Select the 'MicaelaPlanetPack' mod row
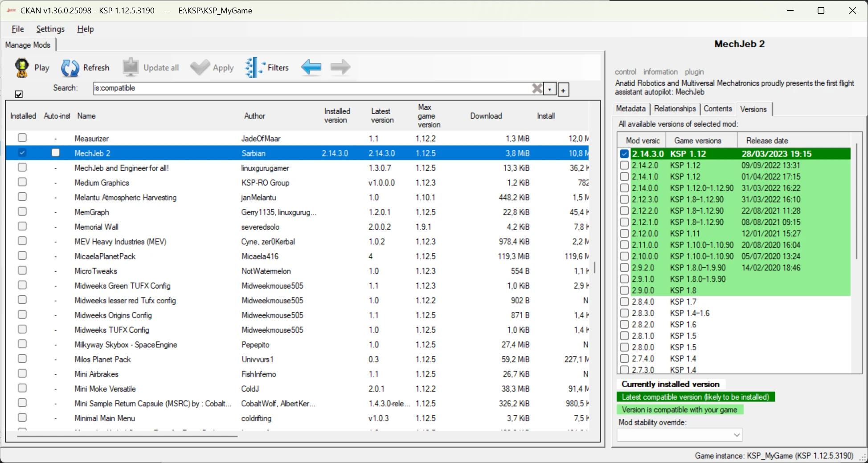 point(297,256)
